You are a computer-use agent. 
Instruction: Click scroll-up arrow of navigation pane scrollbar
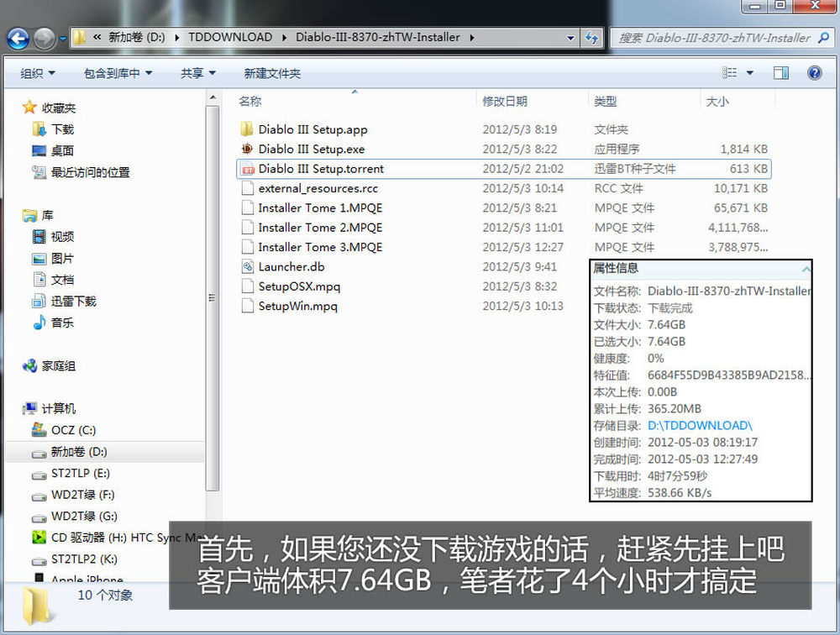(x=213, y=97)
